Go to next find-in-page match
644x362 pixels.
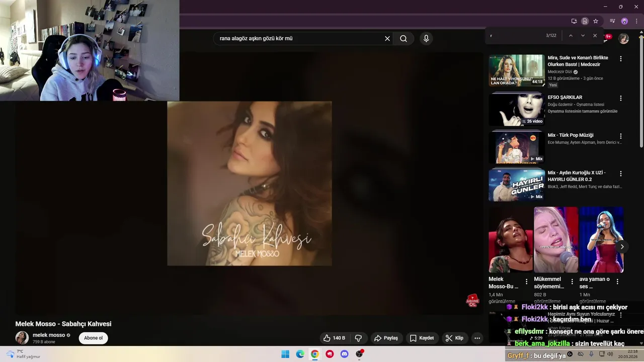pos(583,36)
